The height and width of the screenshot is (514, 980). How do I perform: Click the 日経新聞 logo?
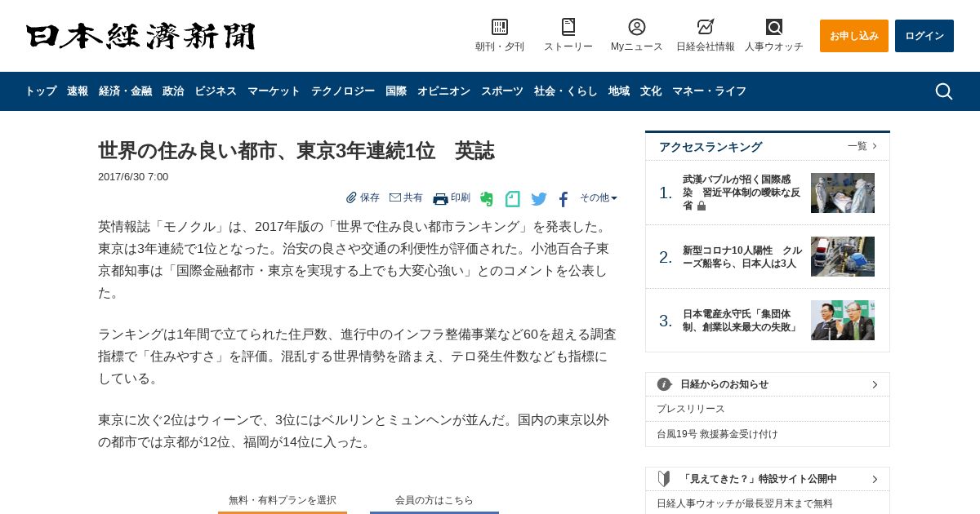point(140,36)
